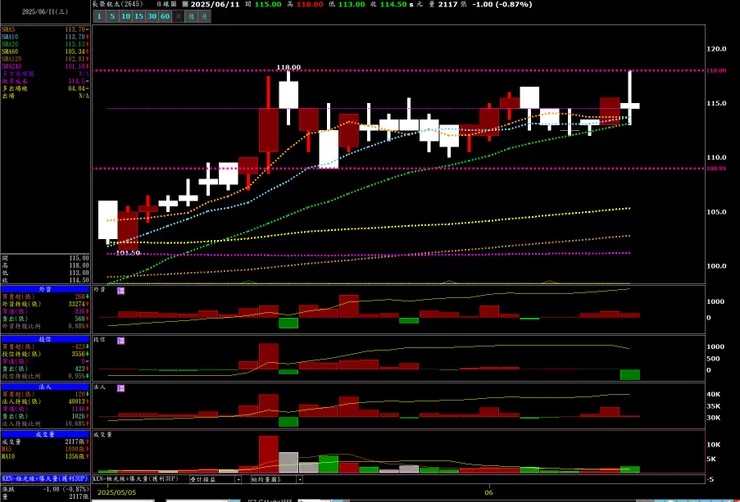Click the SMA5 value 113.70

(76, 30)
